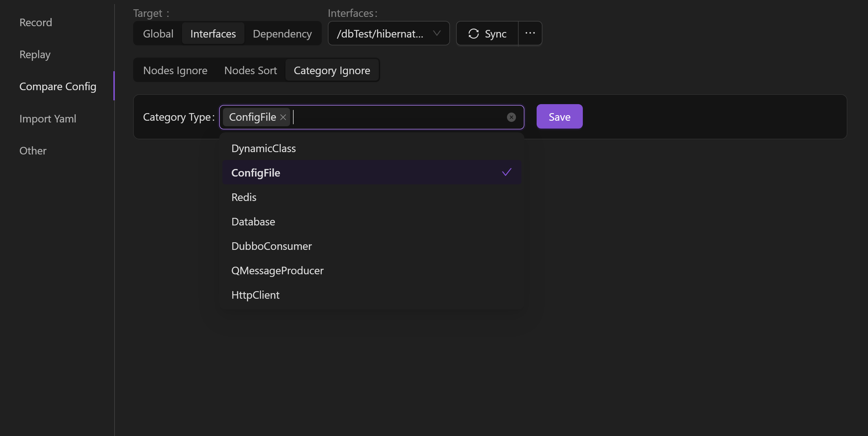Toggle the Interfaces target button
Screen dimensions: 868x436
(213, 33)
